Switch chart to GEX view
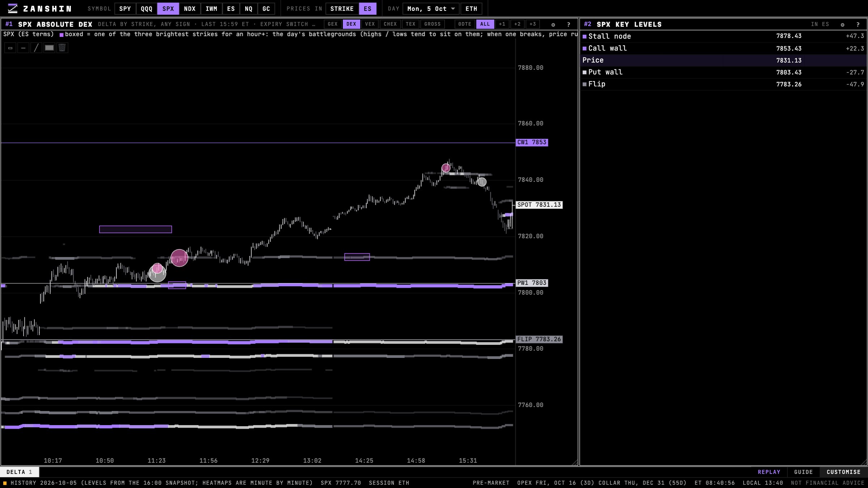This screenshot has height=488, width=868. tap(332, 24)
